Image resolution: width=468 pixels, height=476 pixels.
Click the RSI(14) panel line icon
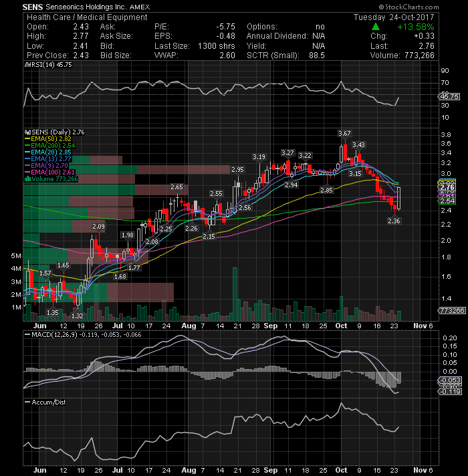27,65
